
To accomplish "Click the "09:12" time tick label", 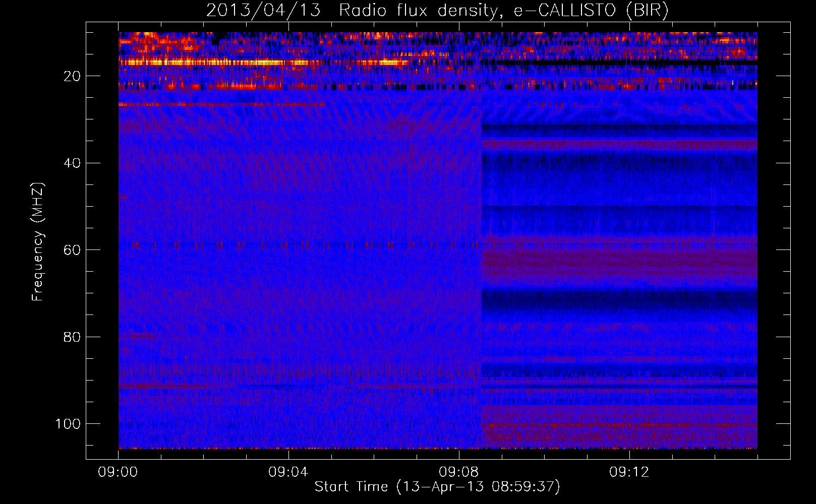I will tap(629, 472).
